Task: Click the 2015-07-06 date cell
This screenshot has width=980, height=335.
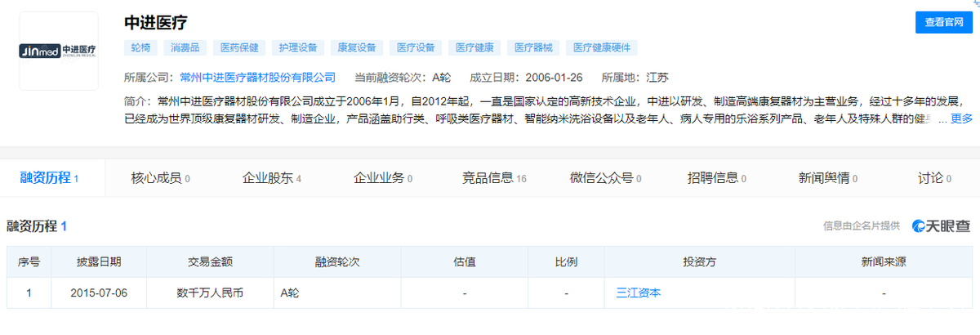Action: pos(99,293)
